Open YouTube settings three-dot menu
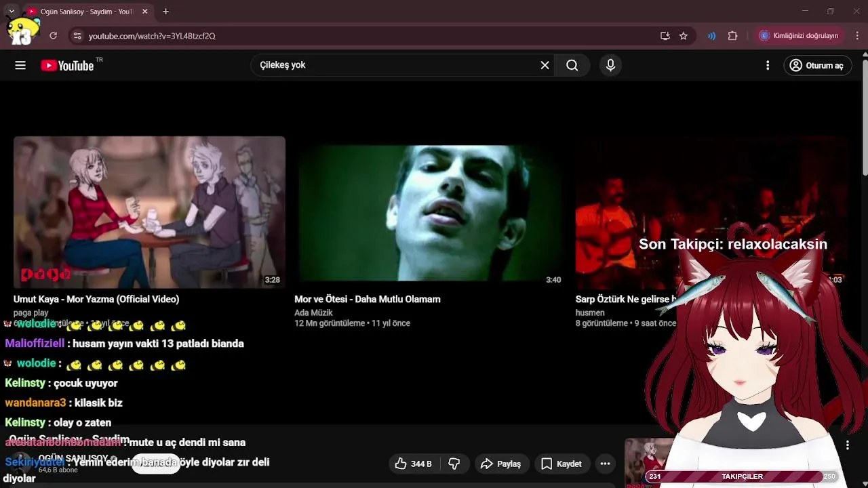868x488 pixels. (768, 65)
